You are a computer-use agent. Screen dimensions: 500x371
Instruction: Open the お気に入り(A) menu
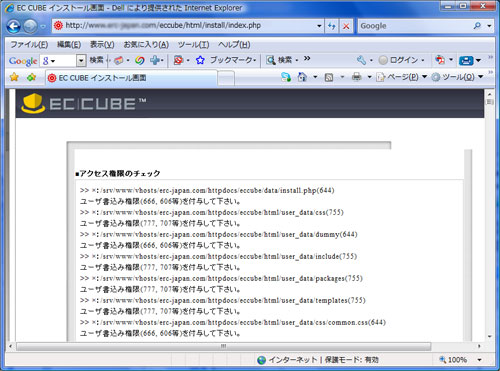146,44
